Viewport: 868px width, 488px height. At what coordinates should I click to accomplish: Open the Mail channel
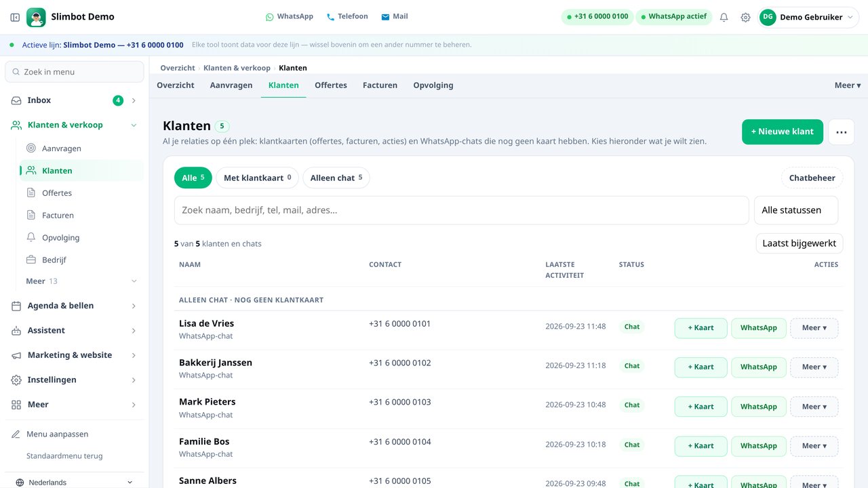(x=395, y=16)
